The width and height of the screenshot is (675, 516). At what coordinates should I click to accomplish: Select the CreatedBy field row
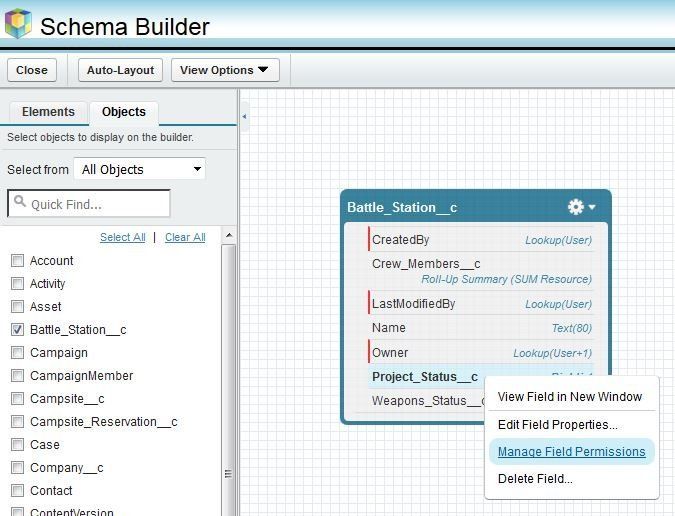click(x=482, y=240)
